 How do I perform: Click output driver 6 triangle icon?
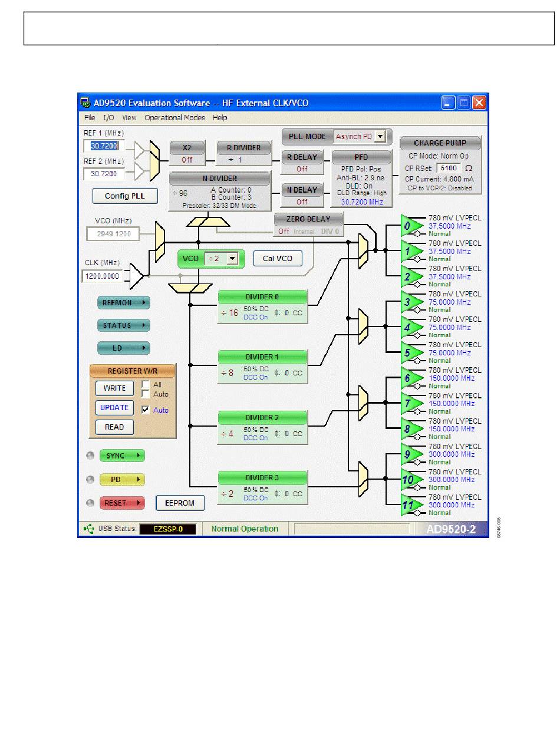tap(411, 378)
